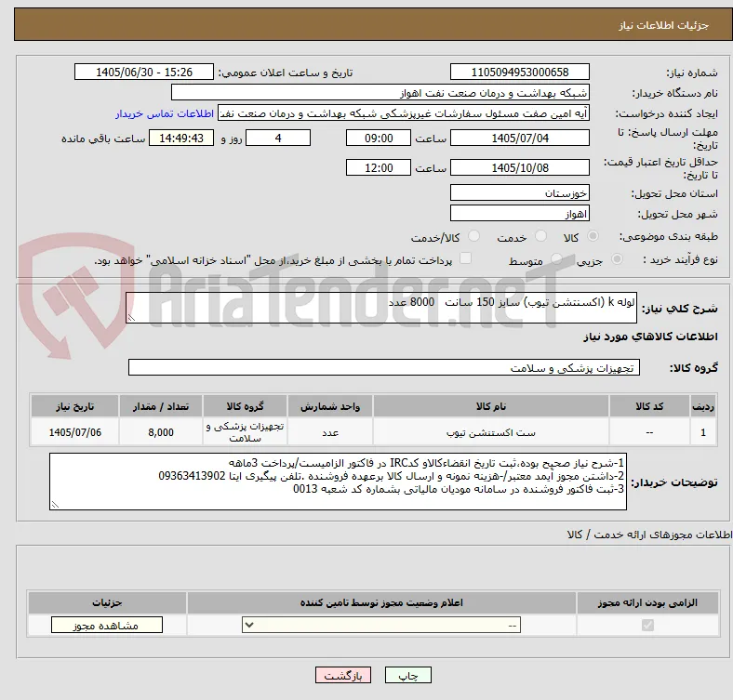This screenshot has height=700, width=733.
Task: Click the کد کالا column header
Action: tap(649, 406)
